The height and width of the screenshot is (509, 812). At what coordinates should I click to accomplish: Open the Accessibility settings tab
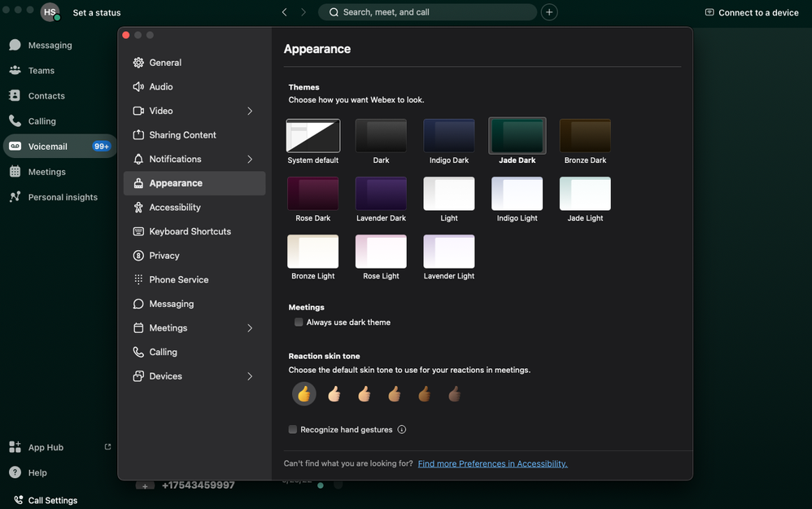tap(194, 208)
